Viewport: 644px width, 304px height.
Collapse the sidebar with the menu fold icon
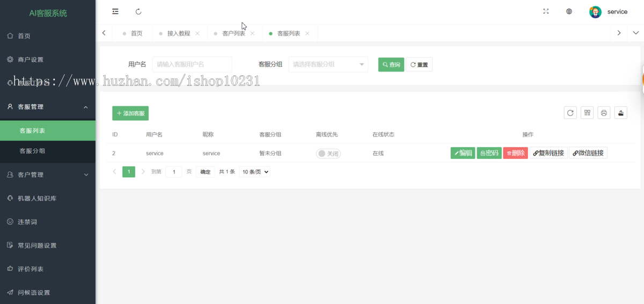[x=115, y=11]
